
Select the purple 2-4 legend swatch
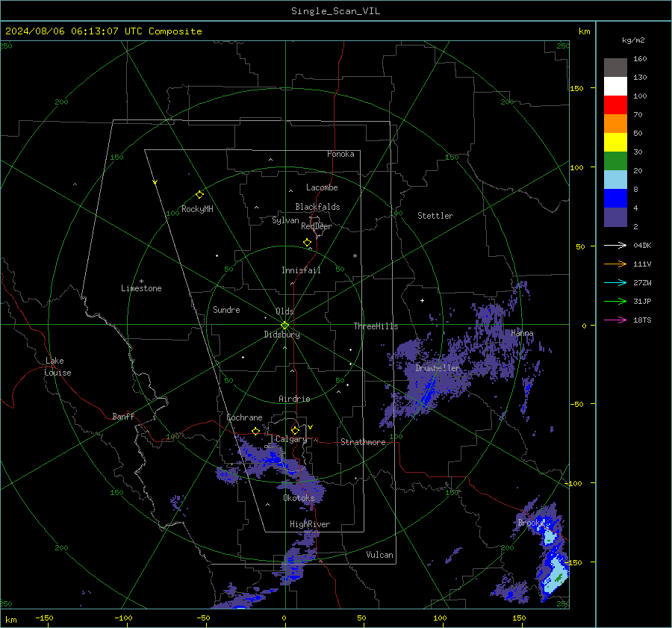(615, 217)
